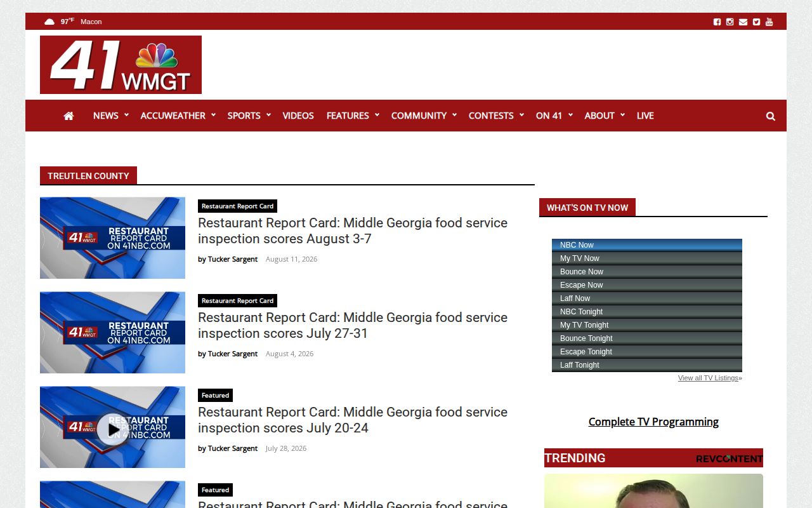The height and width of the screenshot is (508, 812).
Task: Read the July 27-31 inspection scores article
Action: (353, 326)
